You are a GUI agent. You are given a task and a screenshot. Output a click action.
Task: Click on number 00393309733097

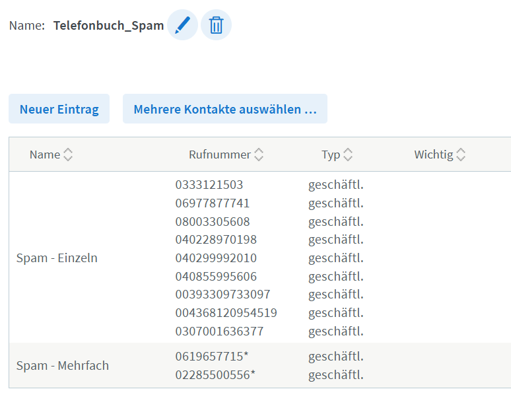222,294
